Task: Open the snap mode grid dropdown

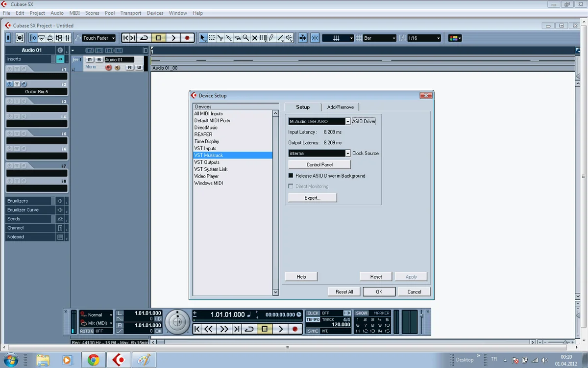Action: (337, 38)
